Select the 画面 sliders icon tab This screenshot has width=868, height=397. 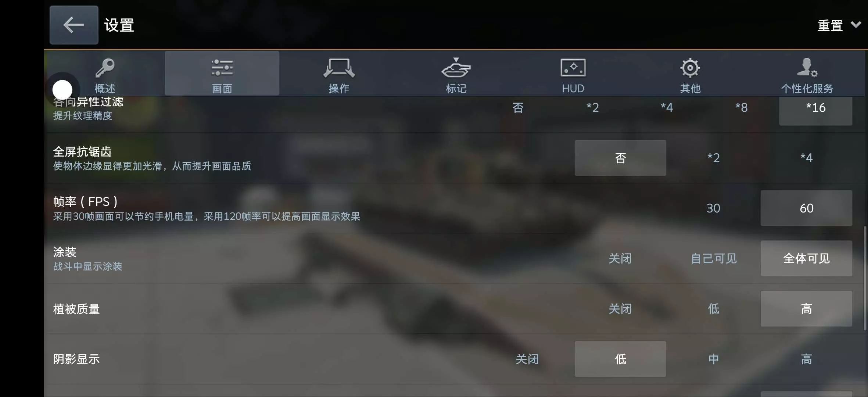(x=222, y=74)
